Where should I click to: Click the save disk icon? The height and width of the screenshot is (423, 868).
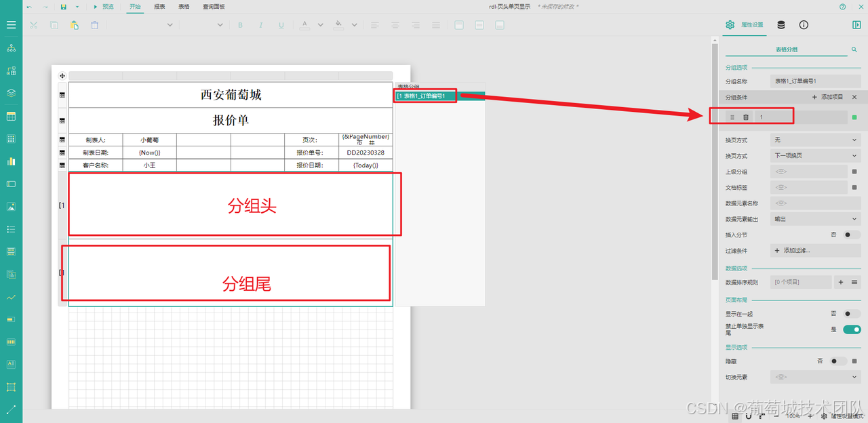[64, 7]
